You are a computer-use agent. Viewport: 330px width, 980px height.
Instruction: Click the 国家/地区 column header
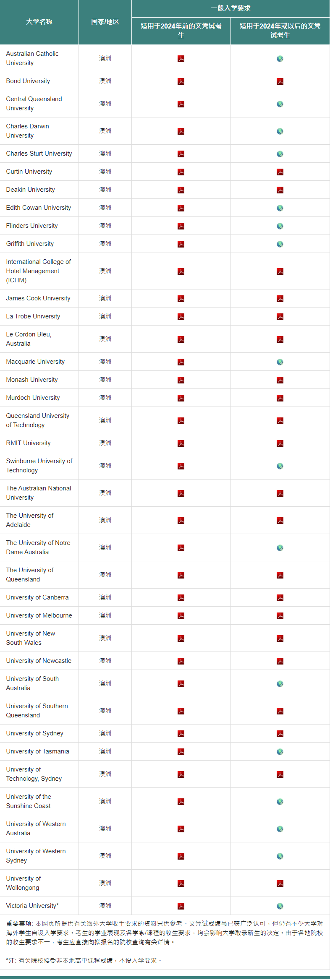(105, 22)
